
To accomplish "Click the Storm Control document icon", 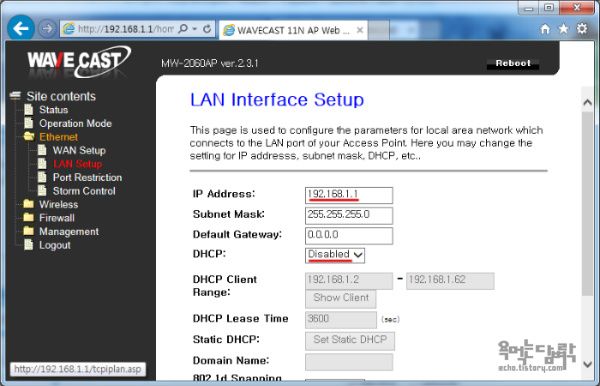I will [42, 191].
